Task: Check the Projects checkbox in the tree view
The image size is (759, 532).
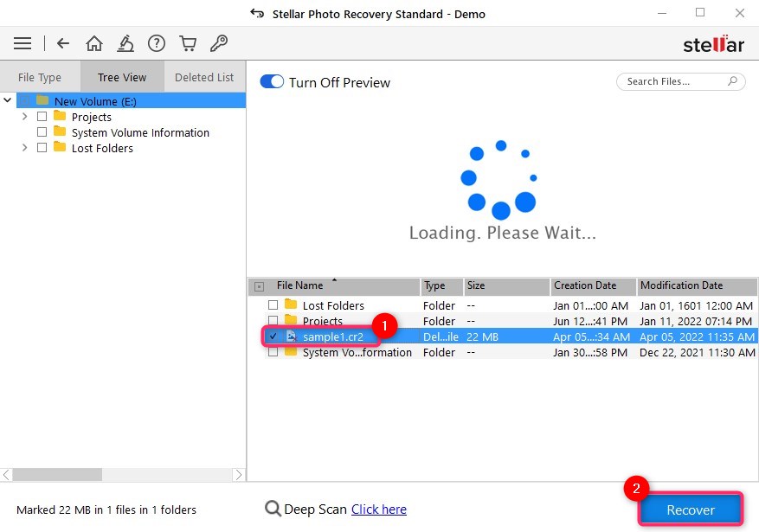Action: 42,117
